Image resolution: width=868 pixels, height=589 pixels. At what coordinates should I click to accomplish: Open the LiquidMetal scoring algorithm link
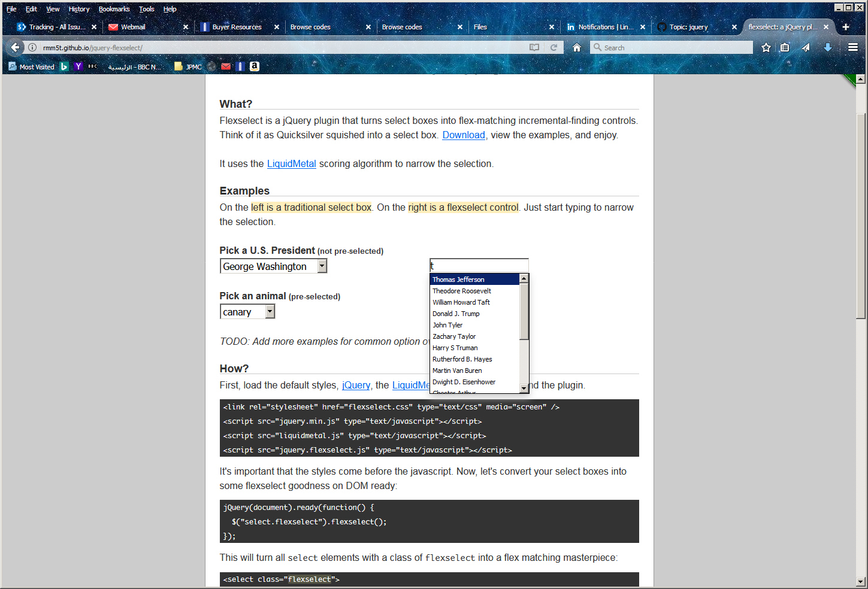291,164
